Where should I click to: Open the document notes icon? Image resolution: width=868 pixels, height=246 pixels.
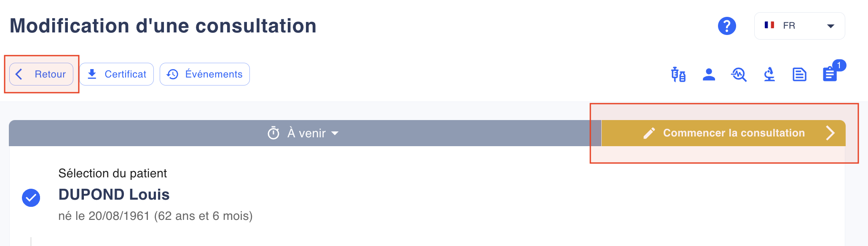pos(799,75)
